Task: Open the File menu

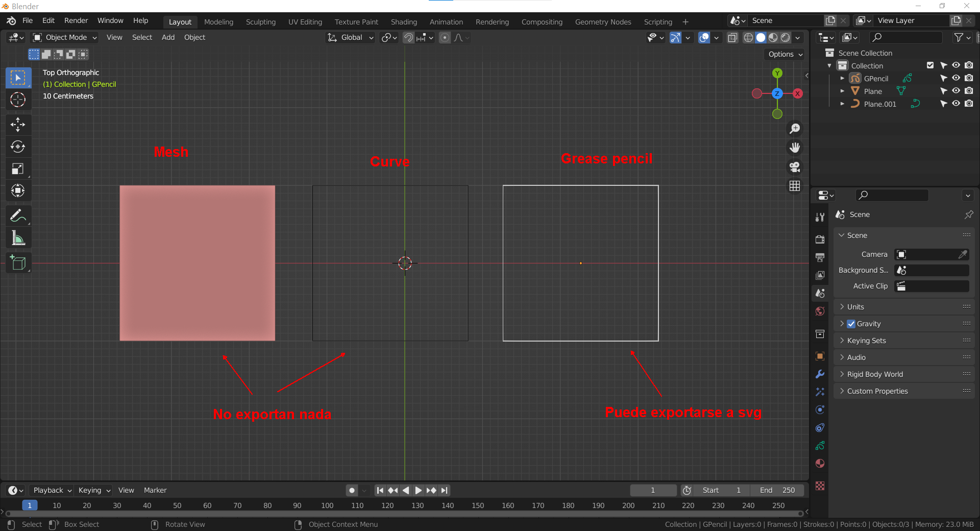Action: click(x=28, y=20)
